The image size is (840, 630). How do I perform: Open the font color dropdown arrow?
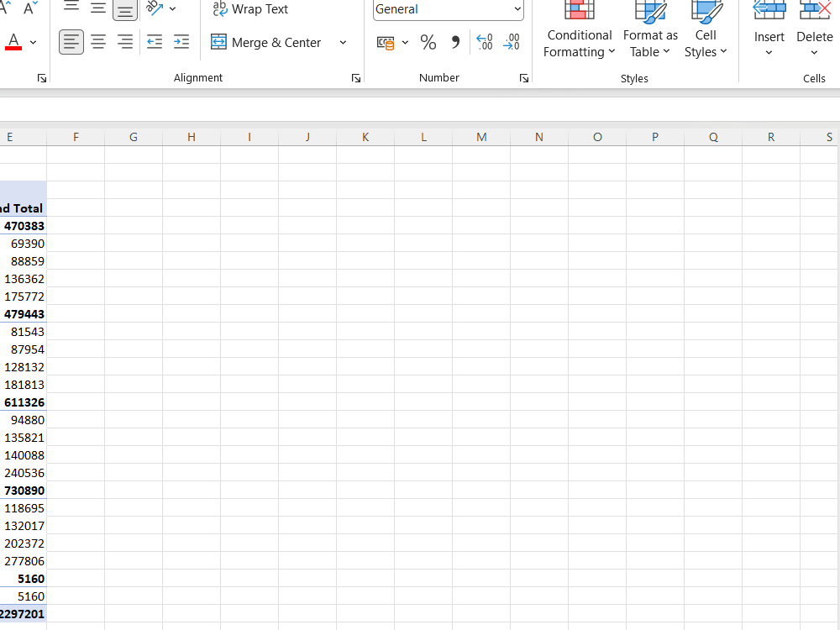coord(34,42)
